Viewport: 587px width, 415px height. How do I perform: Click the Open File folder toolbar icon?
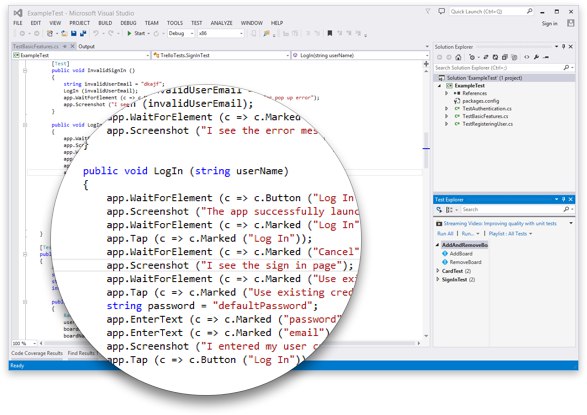(64, 33)
